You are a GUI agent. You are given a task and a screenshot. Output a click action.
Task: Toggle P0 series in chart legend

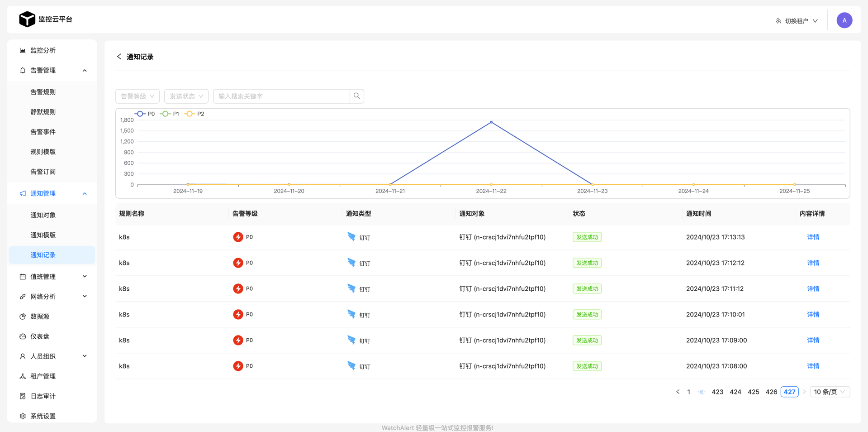coord(145,114)
